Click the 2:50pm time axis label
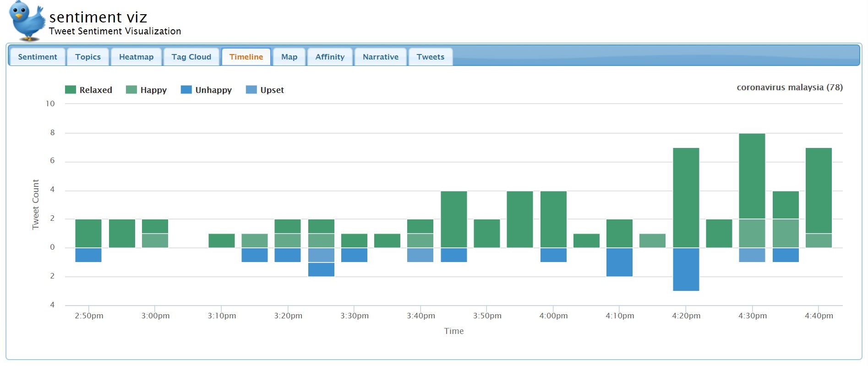This screenshot has width=868, height=366. pos(89,316)
